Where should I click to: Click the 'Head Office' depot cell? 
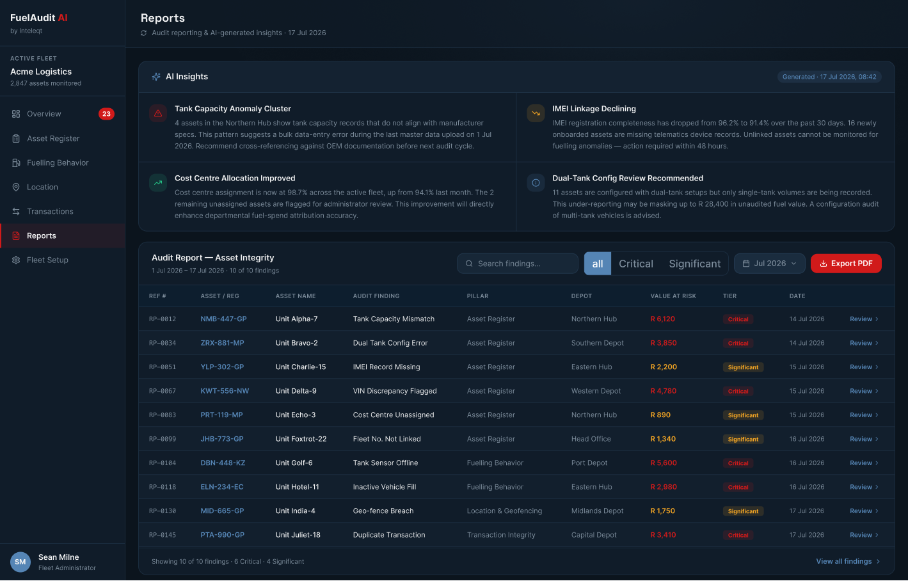coord(591,439)
